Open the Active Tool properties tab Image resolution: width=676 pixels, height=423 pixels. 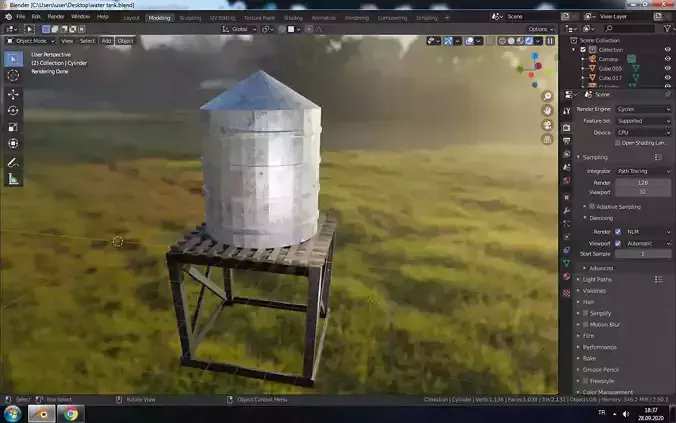click(x=566, y=111)
